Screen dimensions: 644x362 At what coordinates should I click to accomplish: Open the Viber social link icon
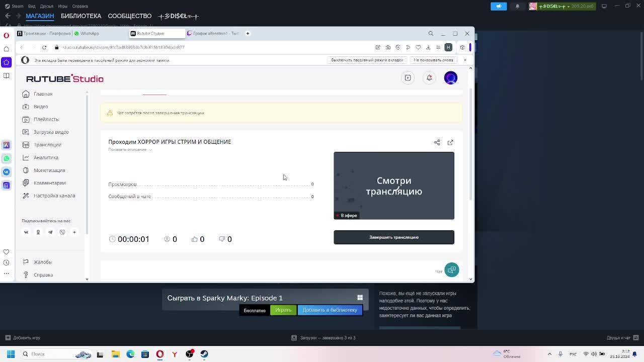click(62, 232)
